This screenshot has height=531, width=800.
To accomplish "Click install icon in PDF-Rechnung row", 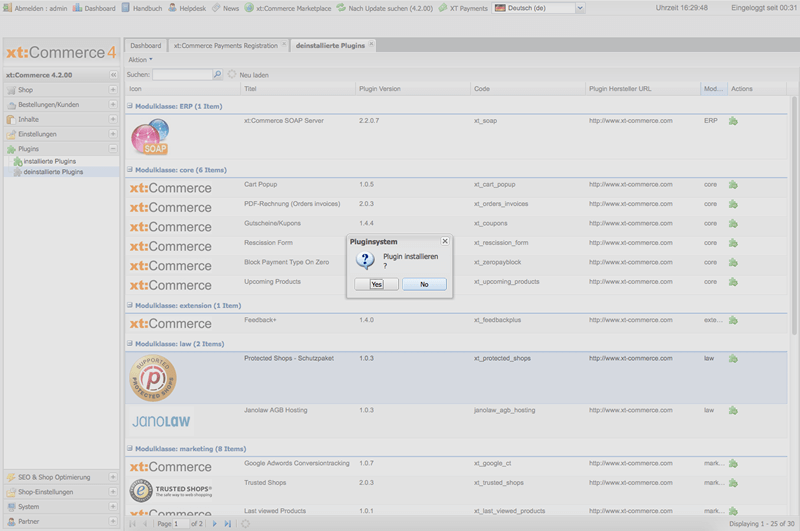I will tap(733, 204).
